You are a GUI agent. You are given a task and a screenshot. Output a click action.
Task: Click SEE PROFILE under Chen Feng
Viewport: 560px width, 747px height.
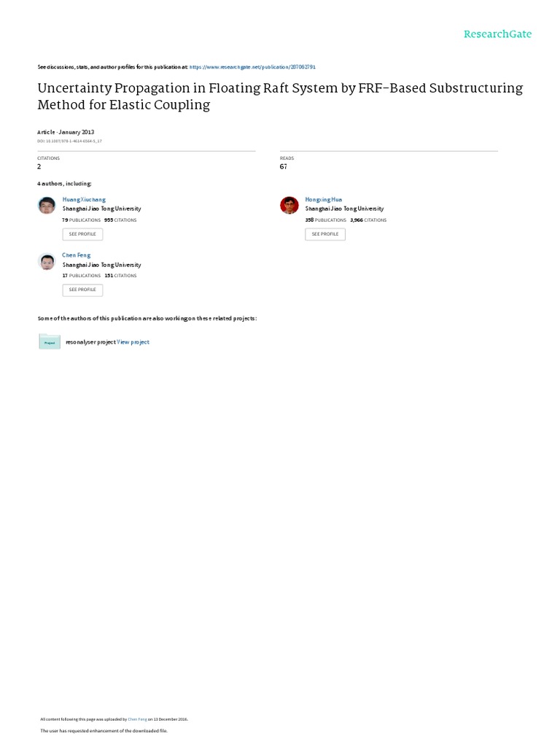[x=82, y=290]
